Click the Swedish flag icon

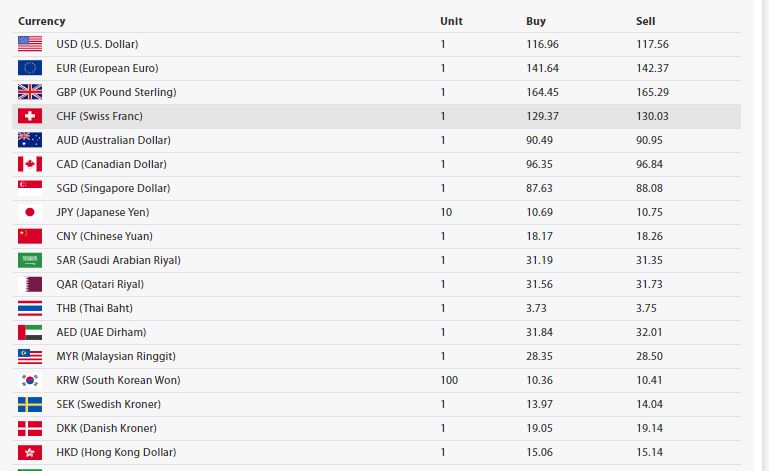tap(30, 404)
